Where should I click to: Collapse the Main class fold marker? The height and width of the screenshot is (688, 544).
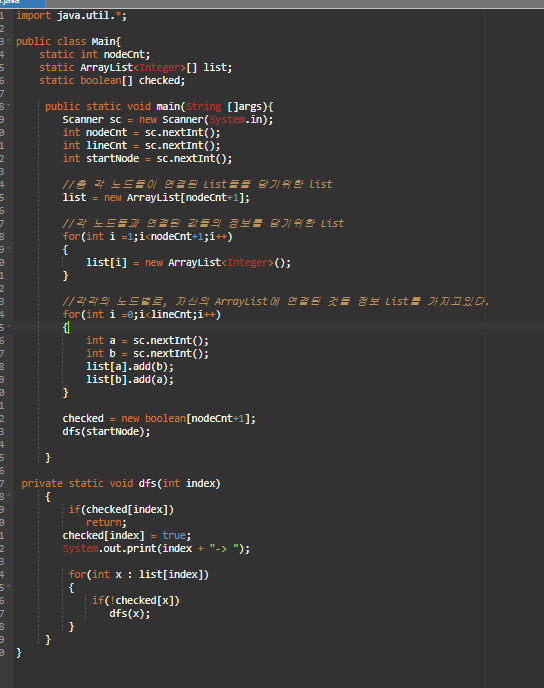8,40
